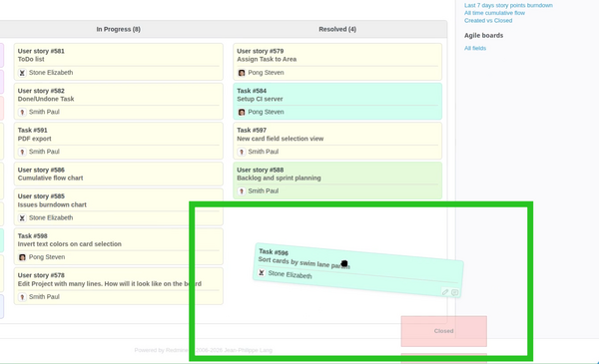Click 'Invert text colors on card selection'
The image size is (599, 364).
70,243
